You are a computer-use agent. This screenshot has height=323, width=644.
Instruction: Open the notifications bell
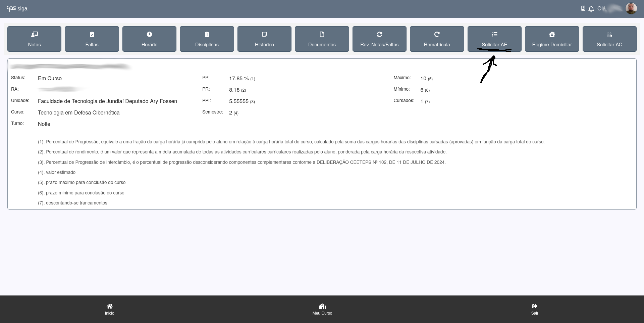coord(591,9)
